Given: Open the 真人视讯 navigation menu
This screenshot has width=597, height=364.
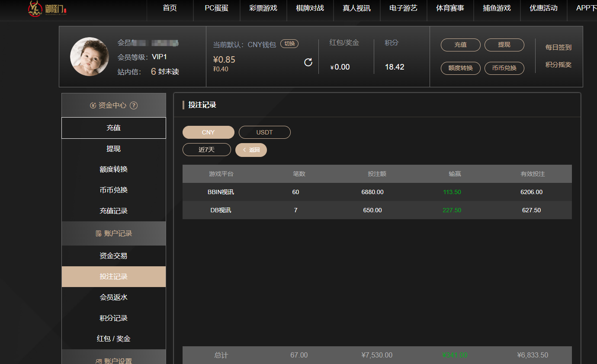Looking at the screenshot, I should point(356,8).
